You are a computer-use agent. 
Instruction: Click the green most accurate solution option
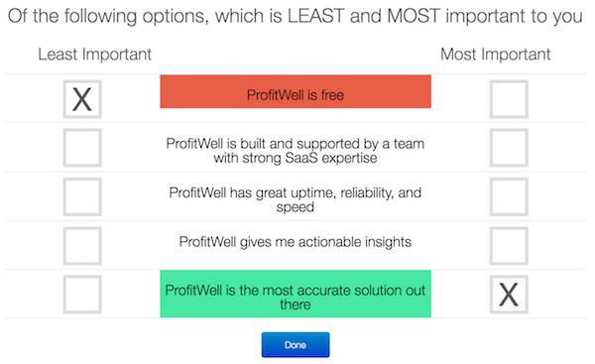[296, 294]
